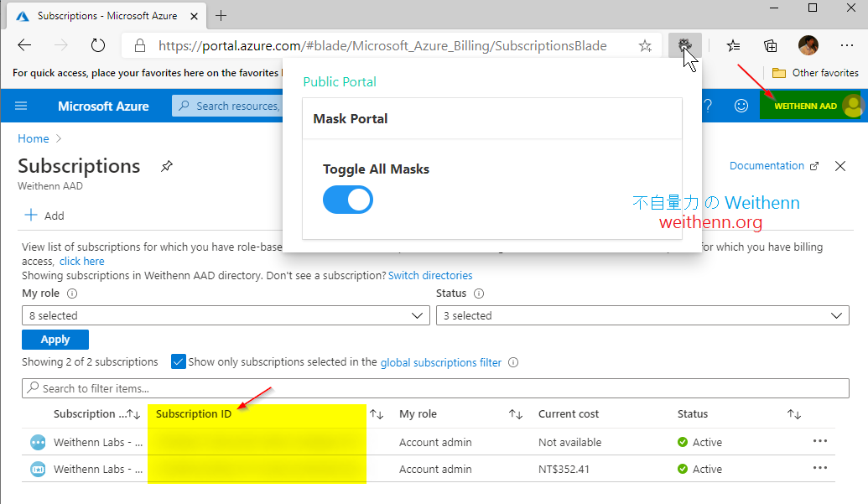The height and width of the screenshot is (504, 868).
Task: Pin the Subscriptions page
Action: [166, 166]
